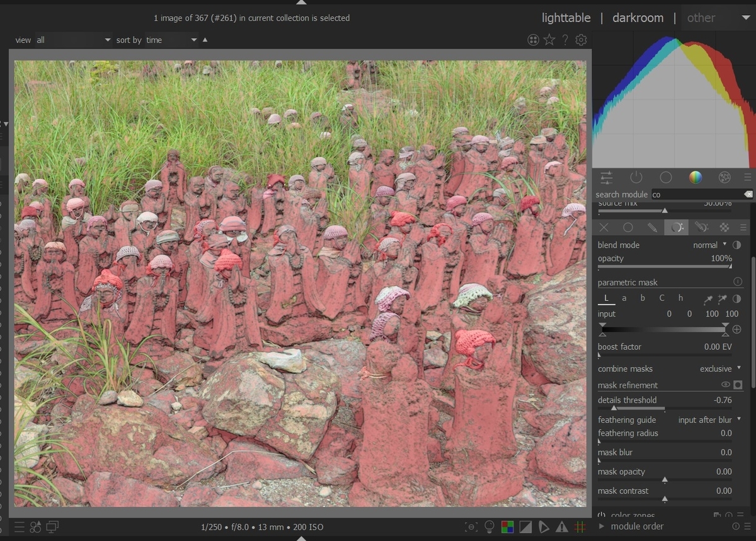This screenshot has height=541, width=756.
Task: Select the C channel tab
Action: pos(661,298)
